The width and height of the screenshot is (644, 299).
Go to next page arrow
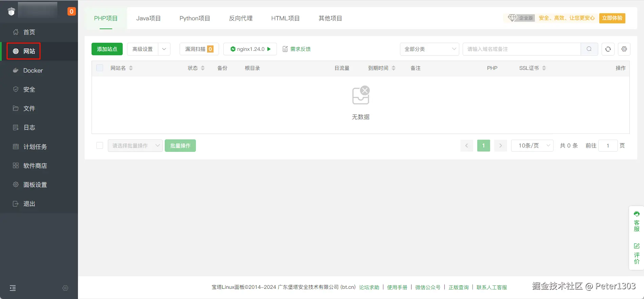click(x=501, y=146)
